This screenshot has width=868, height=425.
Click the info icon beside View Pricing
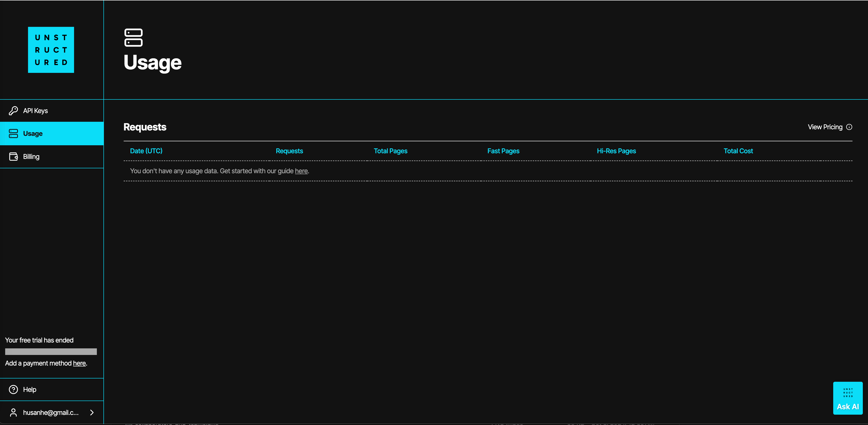[849, 127]
